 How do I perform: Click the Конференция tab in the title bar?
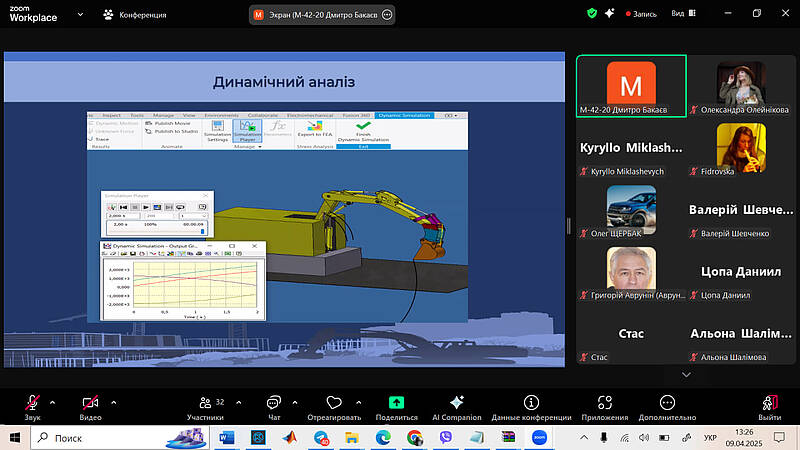point(134,15)
